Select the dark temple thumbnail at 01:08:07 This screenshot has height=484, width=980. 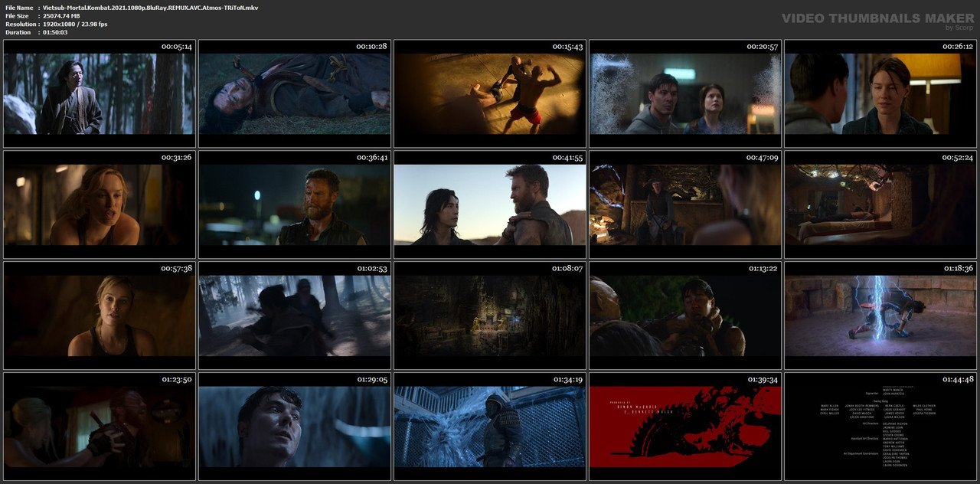click(x=490, y=316)
